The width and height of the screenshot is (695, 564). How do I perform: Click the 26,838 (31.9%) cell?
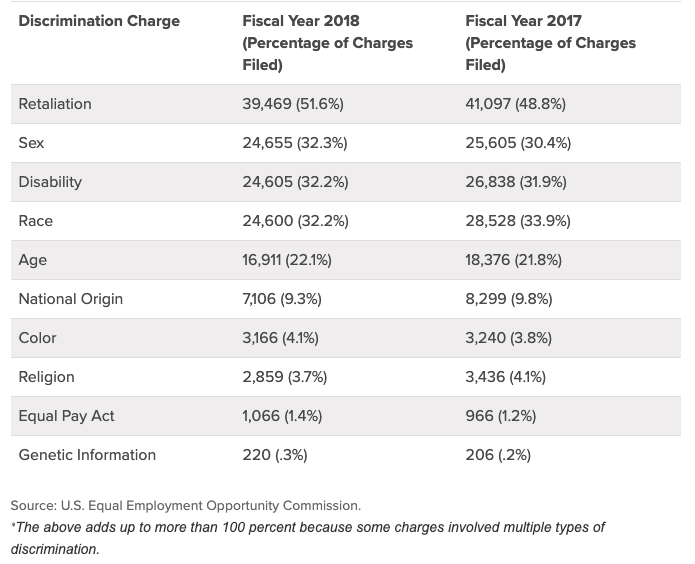pyautogui.click(x=517, y=182)
